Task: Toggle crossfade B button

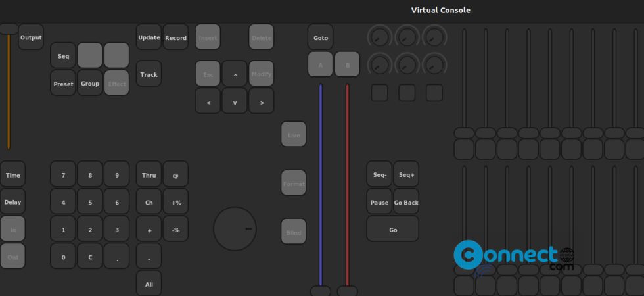Action: pyautogui.click(x=347, y=64)
